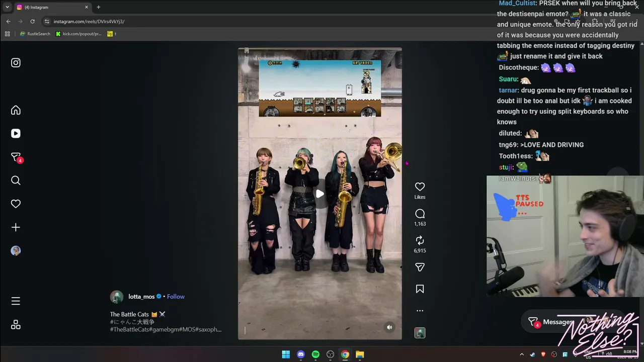Open profile avatar in sidebar
The height and width of the screenshot is (362, 644).
[x=16, y=250]
